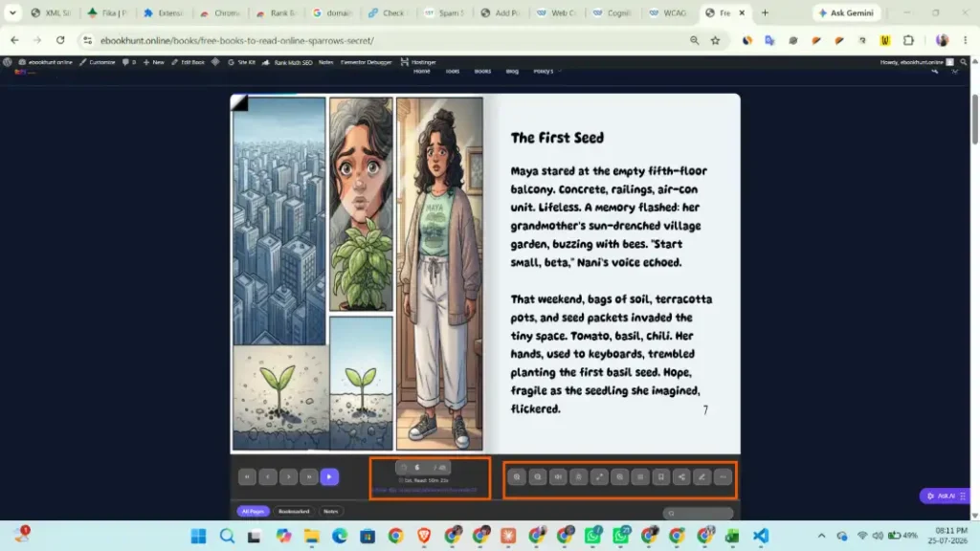Open the table of contents list icon
Screen dimensions: 980x551
(x=640, y=476)
